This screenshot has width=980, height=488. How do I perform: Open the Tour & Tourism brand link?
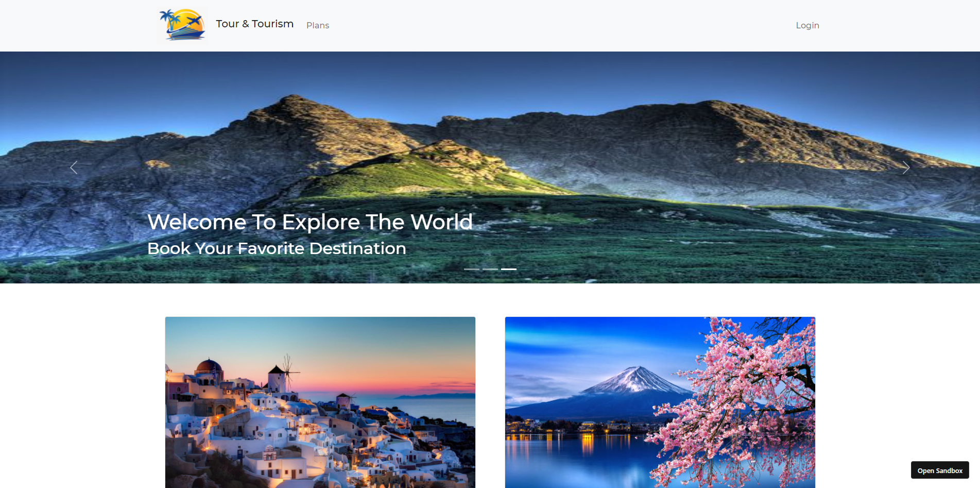[x=254, y=24]
